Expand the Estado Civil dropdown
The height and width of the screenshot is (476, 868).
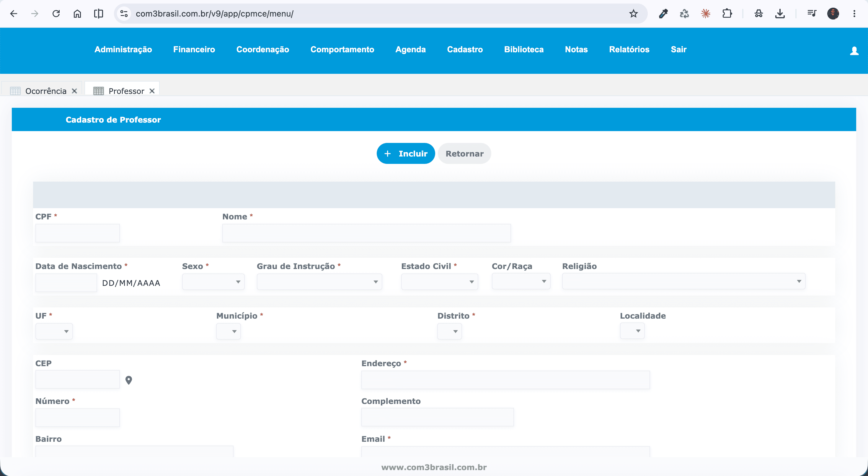[439, 281]
